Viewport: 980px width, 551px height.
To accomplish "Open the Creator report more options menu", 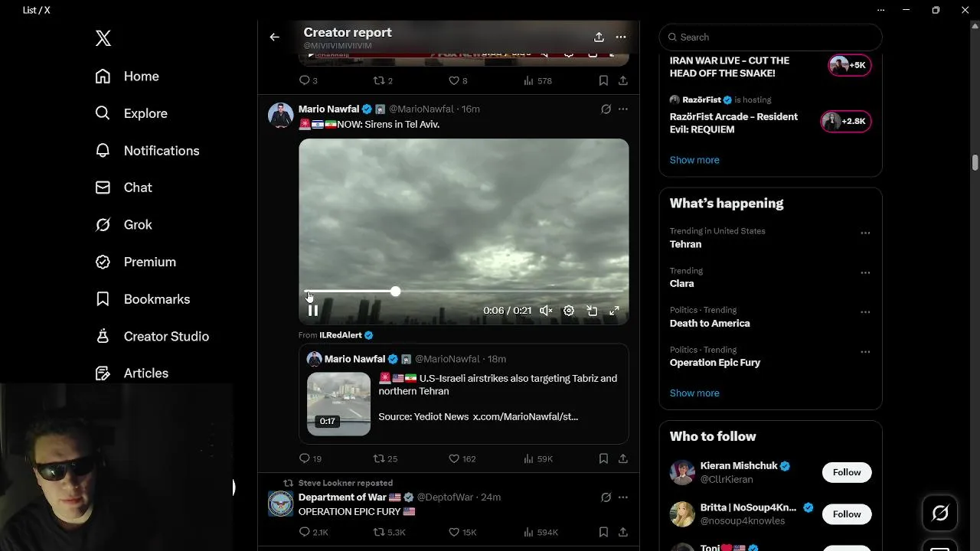I will pyautogui.click(x=621, y=37).
